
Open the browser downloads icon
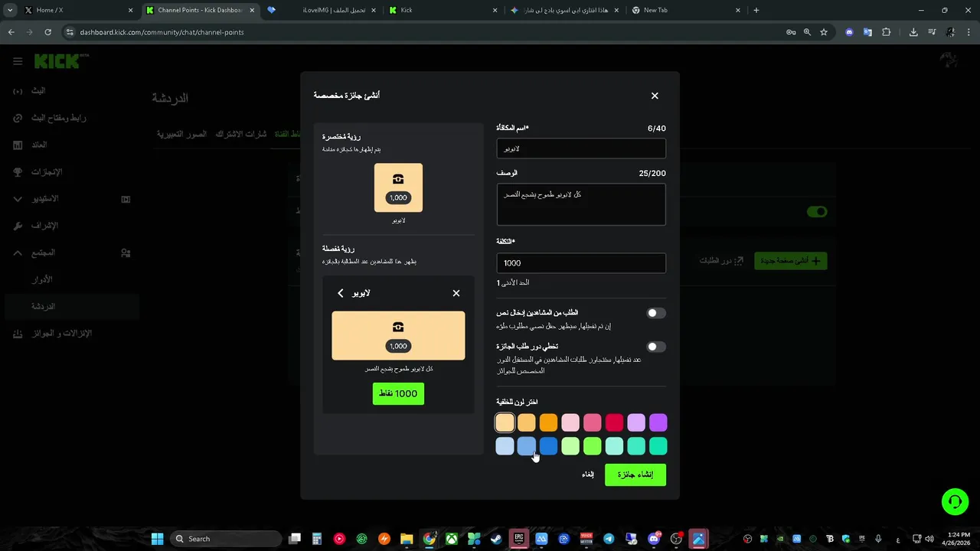tap(913, 32)
